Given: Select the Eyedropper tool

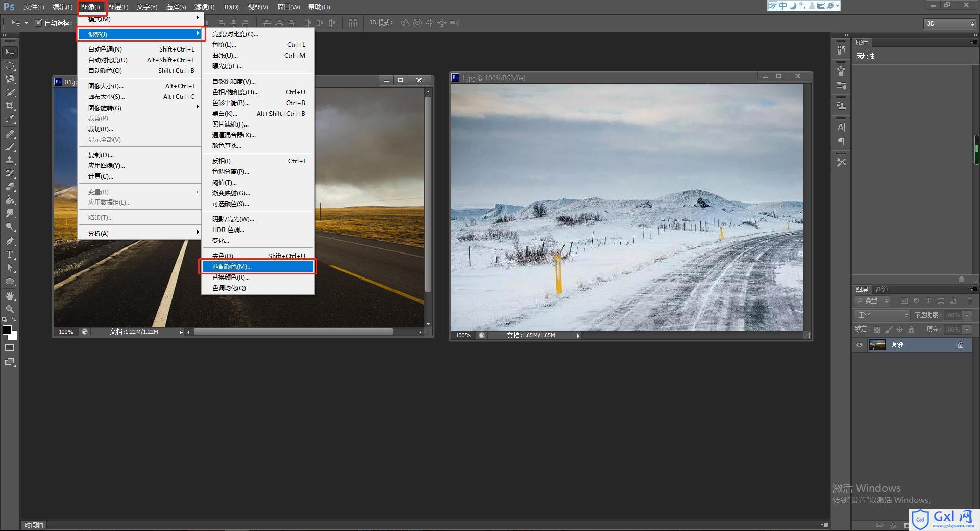Looking at the screenshot, I should tap(10, 119).
